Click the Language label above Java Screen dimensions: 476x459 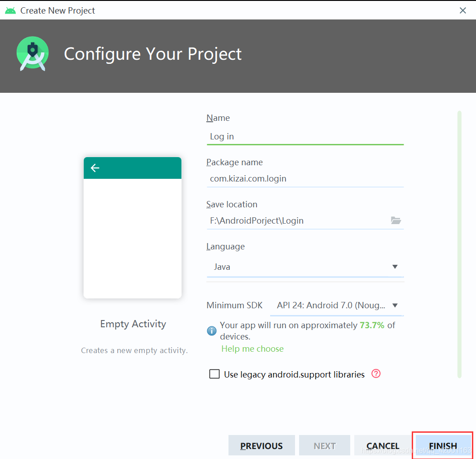(225, 246)
